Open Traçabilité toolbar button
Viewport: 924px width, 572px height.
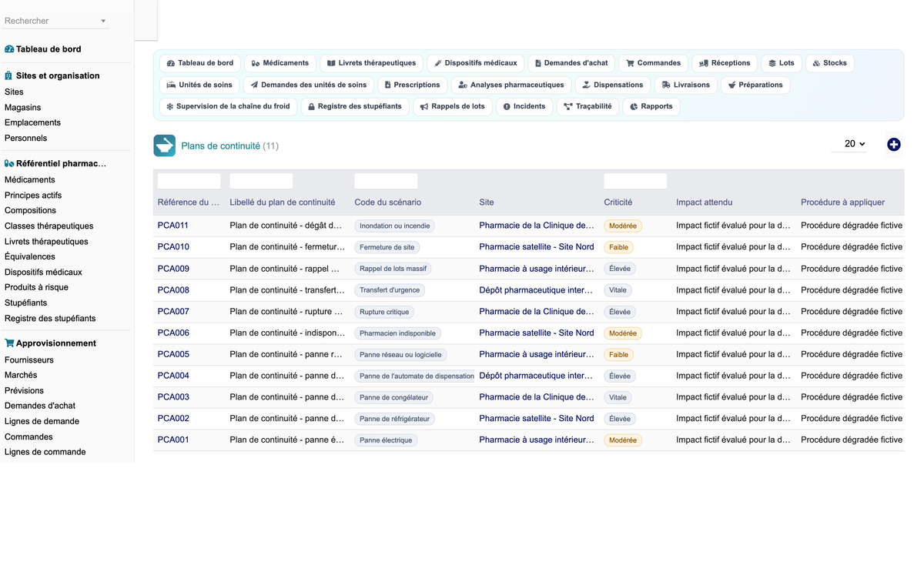point(588,106)
